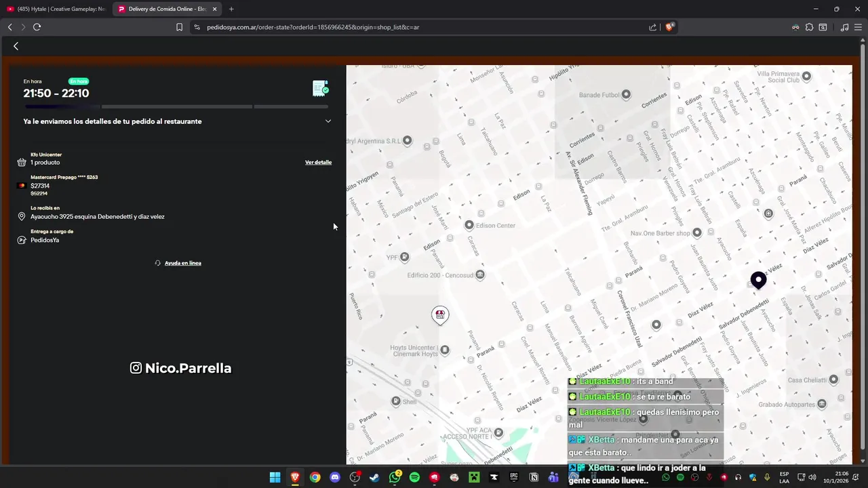Click the order receipt icon
Image resolution: width=868 pixels, height=488 pixels.
pos(320,88)
